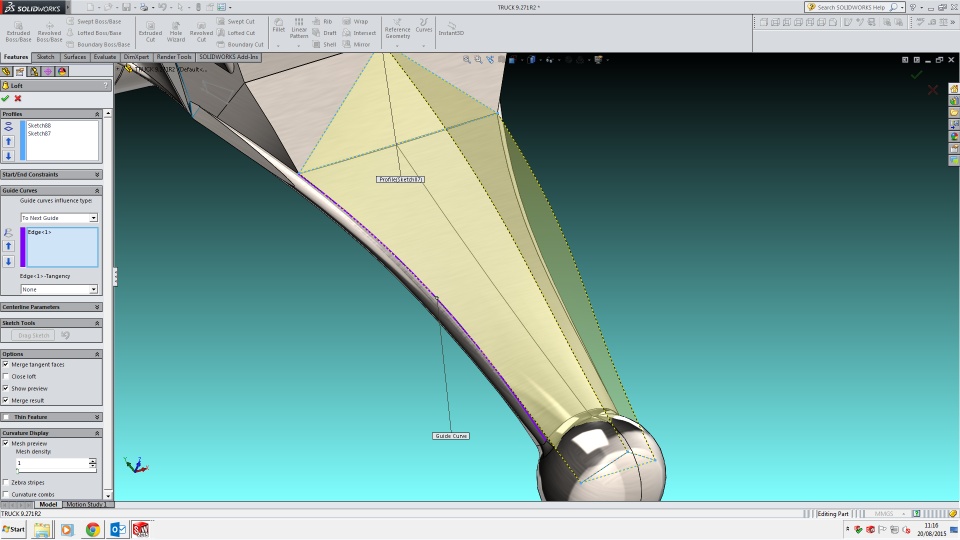Image resolution: width=960 pixels, height=540 pixels.
Task: Select Sketch88 in Profiles list
Action: coord(39,126)
